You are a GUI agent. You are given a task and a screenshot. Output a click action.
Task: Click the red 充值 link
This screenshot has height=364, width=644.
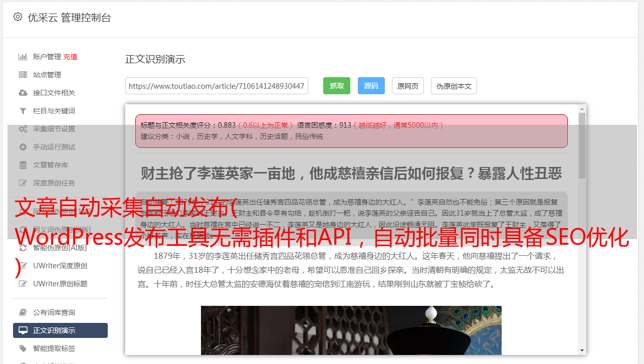pyautogui.click(x=70, y=57)
